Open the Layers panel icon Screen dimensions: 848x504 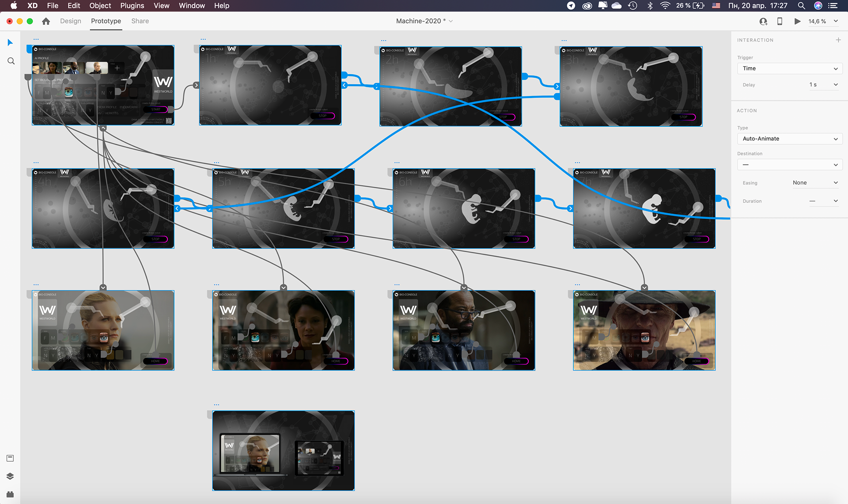[x=10, y=476]
